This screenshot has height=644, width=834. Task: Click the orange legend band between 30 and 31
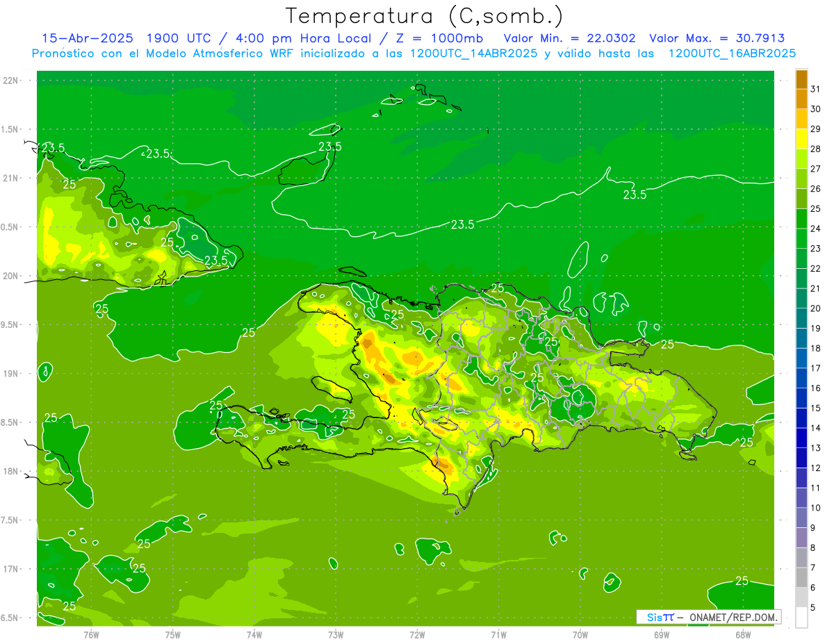click(801, 99)
